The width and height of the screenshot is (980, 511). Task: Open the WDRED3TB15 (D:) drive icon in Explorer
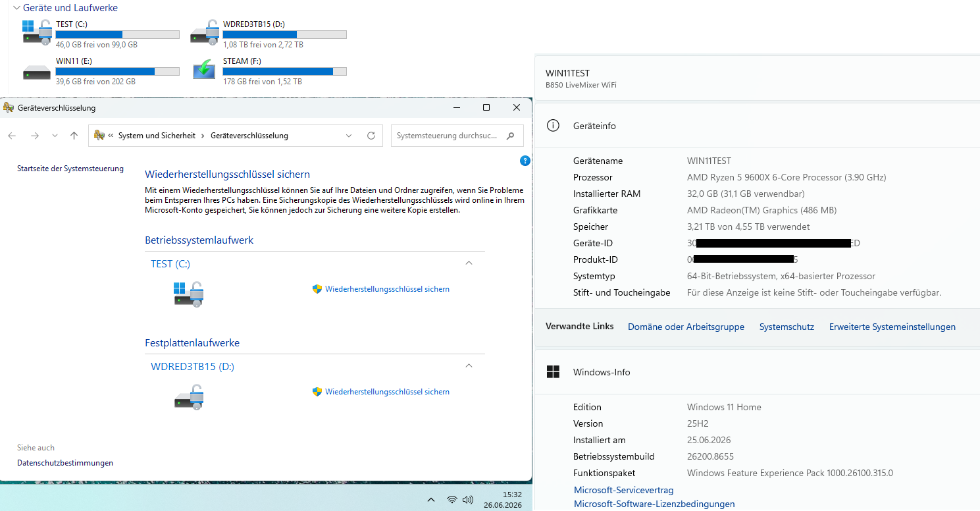[x=204, y=32]
